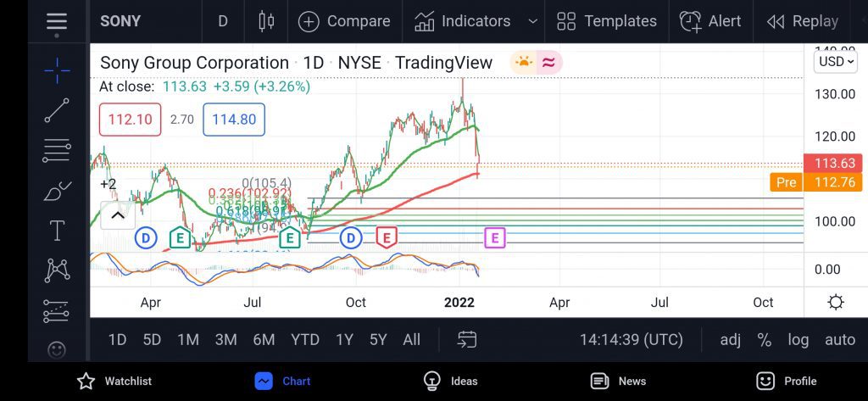868x401 pixels.
Task: Go to the News tab
Action: coord(618,381)
